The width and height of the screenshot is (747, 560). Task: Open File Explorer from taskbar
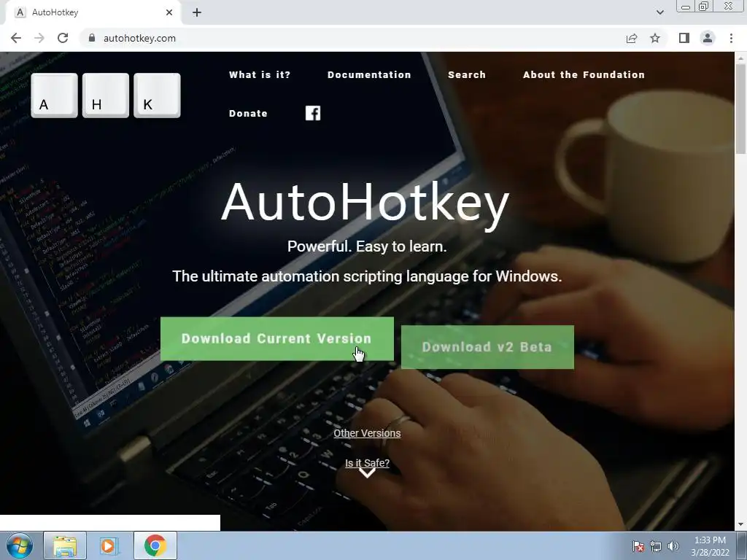point(65,545)
